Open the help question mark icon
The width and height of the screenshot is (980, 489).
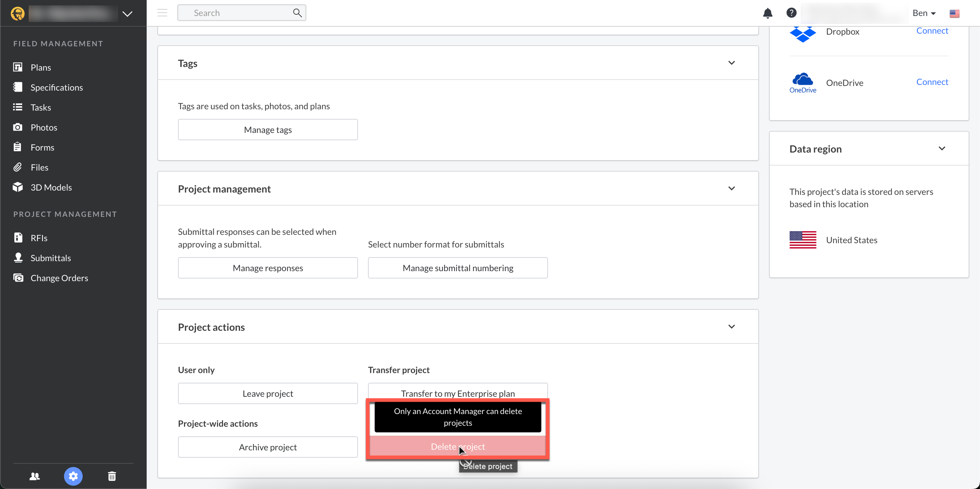click(x=791, y=13)
